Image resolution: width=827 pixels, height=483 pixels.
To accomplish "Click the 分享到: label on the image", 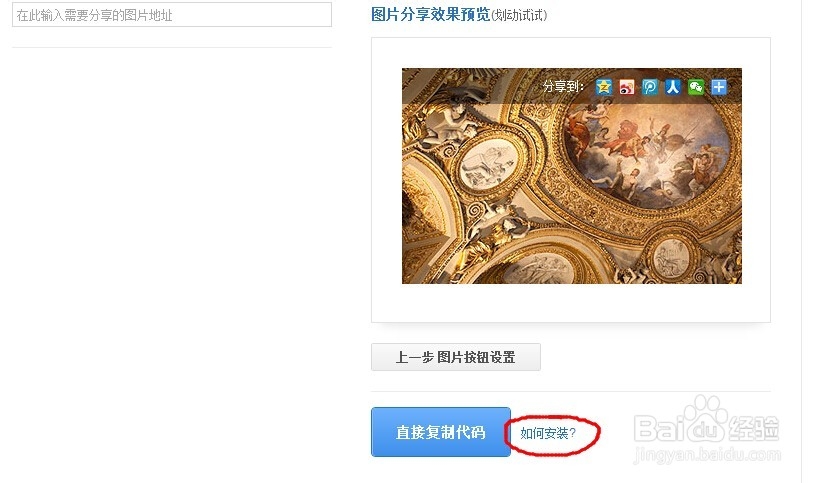I will (564, 86).
